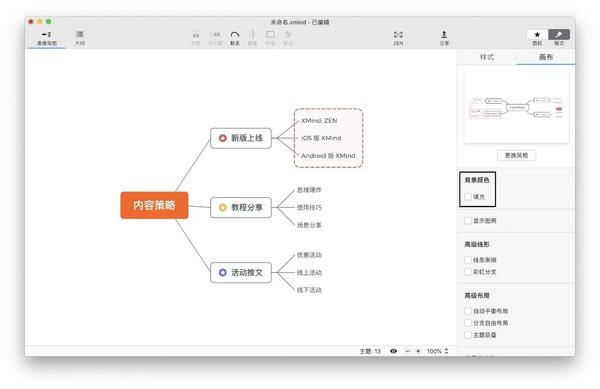Select the 思维操作 subtopic

[x=309, y=190]
